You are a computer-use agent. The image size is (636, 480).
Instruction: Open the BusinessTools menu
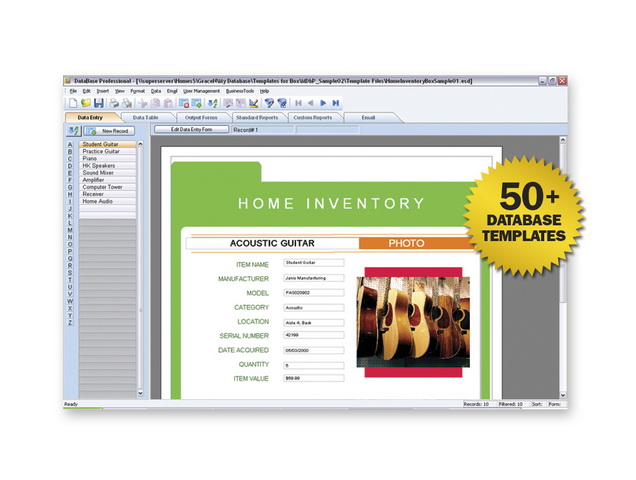pos(239,90)
